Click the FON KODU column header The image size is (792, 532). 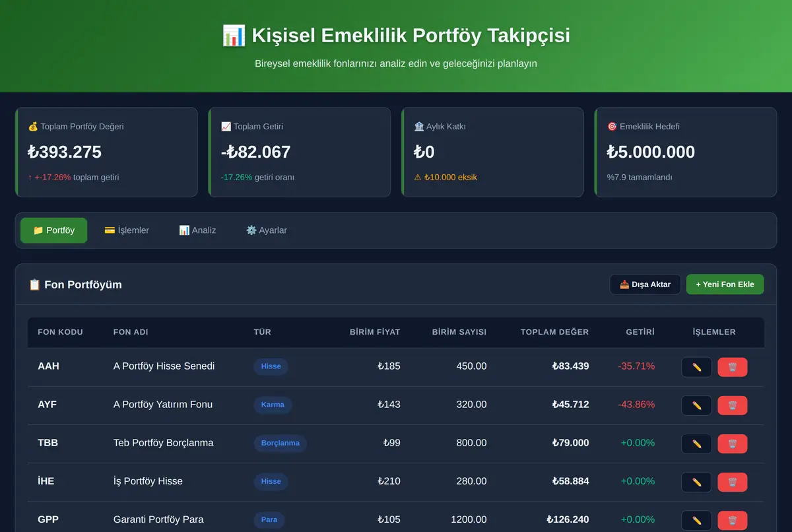[x=61, y=332]
